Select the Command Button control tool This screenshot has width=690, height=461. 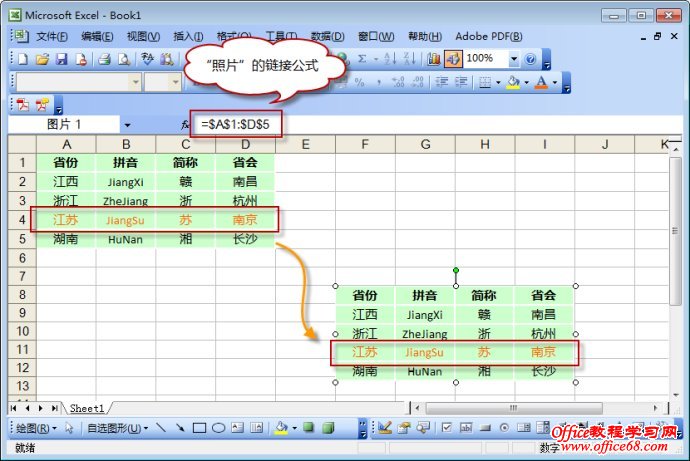485,427
